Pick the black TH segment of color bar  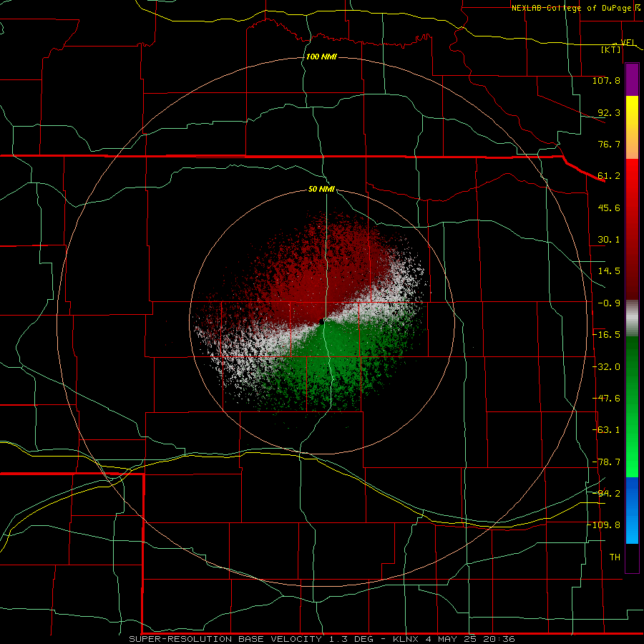point(632,557)
